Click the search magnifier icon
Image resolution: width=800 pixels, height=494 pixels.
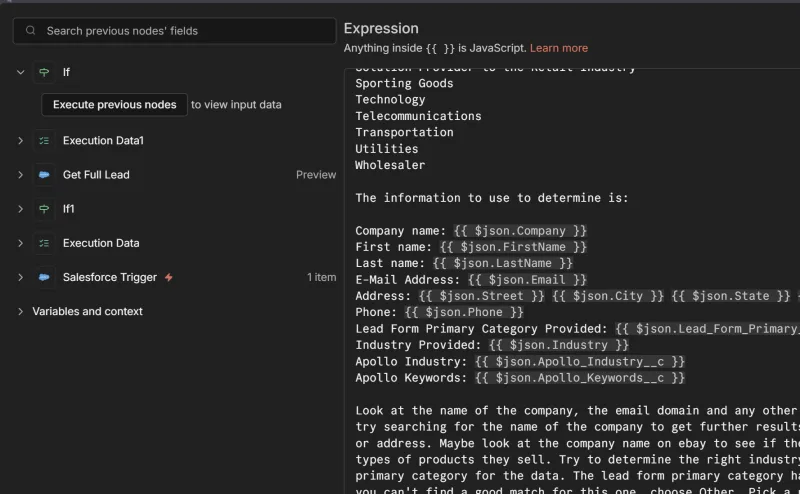pyautogui.click(x=31, y=31)
